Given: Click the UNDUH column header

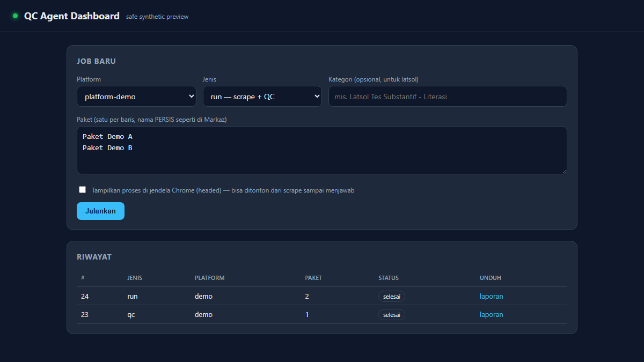Looking at the screenshot, I should coord(491,278).
